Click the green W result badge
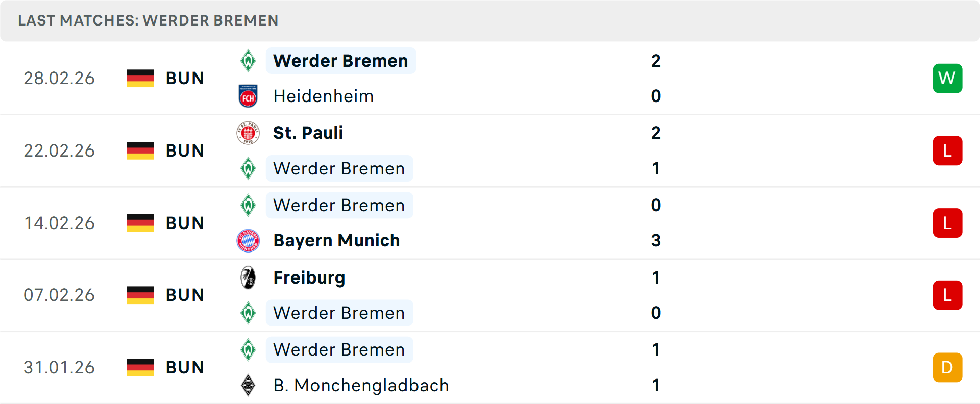 tap(947, 78)
